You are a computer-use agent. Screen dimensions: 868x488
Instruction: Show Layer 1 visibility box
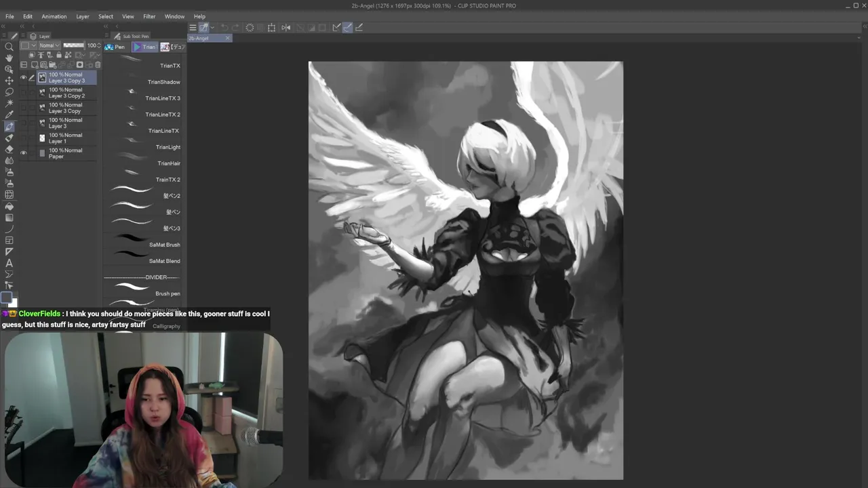(x=23, y=138)
